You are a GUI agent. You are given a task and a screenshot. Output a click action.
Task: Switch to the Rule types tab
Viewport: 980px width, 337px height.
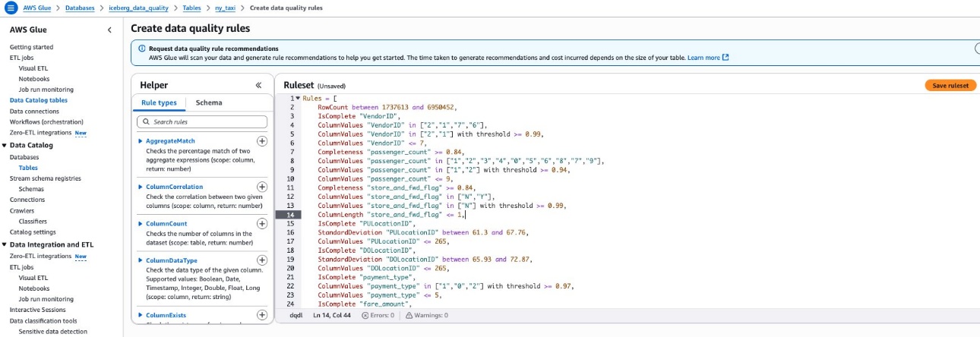click(x=159, y=102)
